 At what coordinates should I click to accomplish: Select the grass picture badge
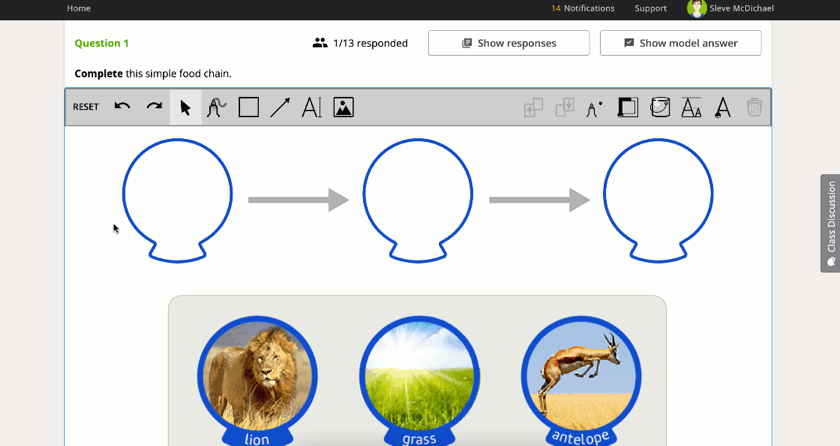point(419,381)
